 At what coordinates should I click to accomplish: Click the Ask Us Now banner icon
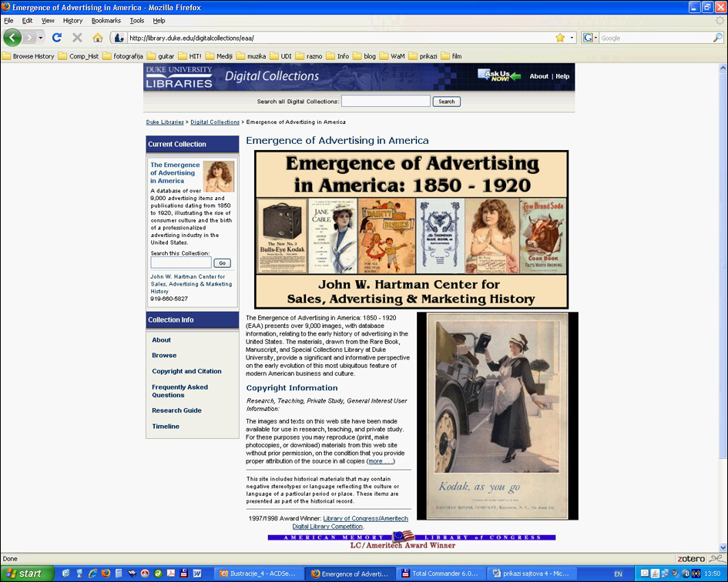[x=498, y=75]
